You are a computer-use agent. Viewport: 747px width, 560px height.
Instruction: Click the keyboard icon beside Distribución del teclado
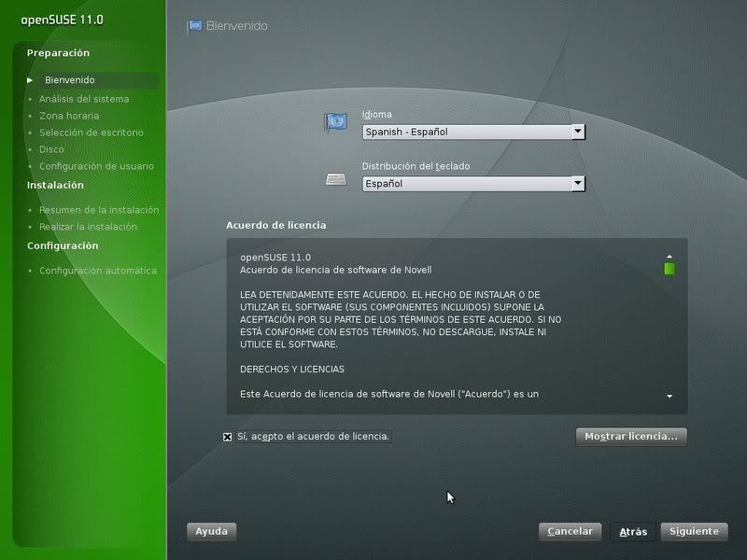[336, 179]
